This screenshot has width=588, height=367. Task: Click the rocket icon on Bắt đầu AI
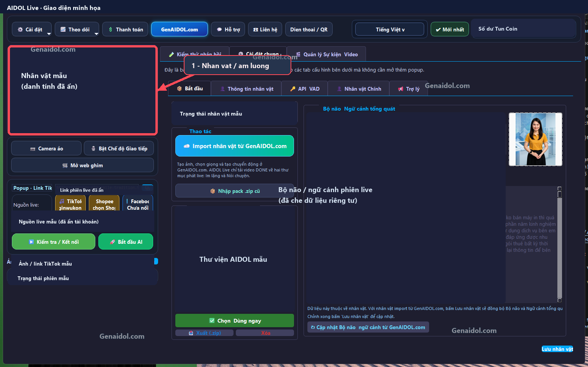(113, 242)
